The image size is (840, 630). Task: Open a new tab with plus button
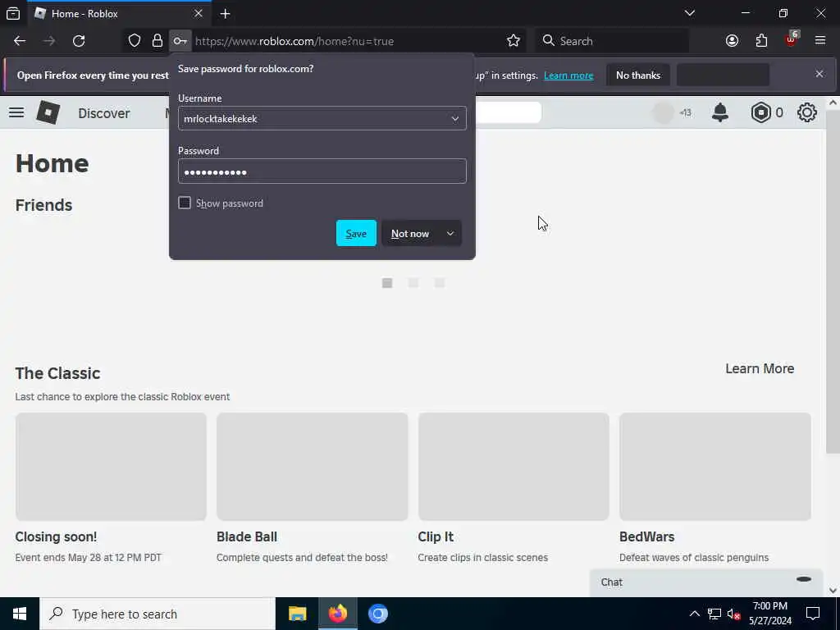225,14
